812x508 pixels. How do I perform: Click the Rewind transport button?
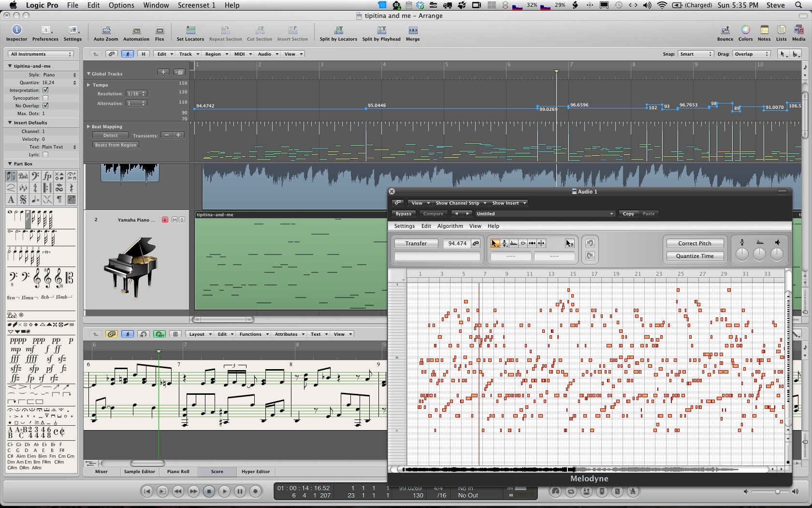point(178,491)
